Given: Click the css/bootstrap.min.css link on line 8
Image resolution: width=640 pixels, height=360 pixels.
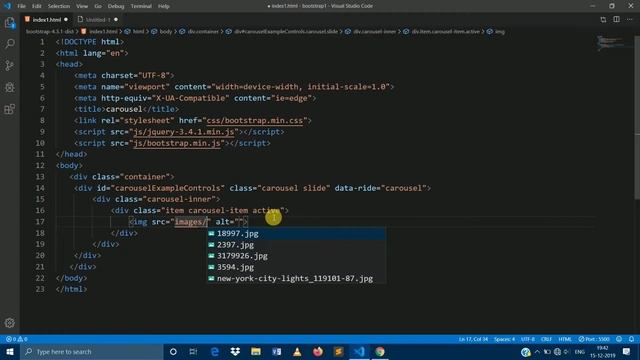Looking at the screenshot, I should coord(255,120).
